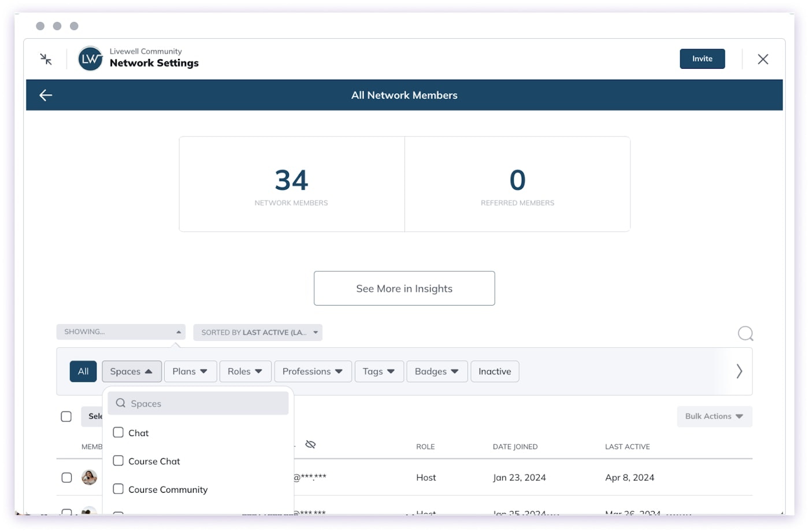Open the Bulk Actions dropdown

click(x=714, y=416)
